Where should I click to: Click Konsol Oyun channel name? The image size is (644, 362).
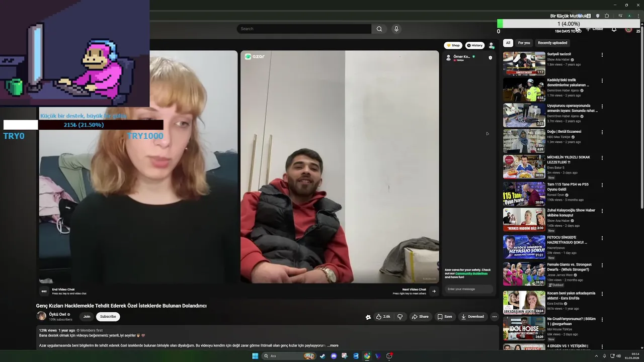tap(555, 195)
